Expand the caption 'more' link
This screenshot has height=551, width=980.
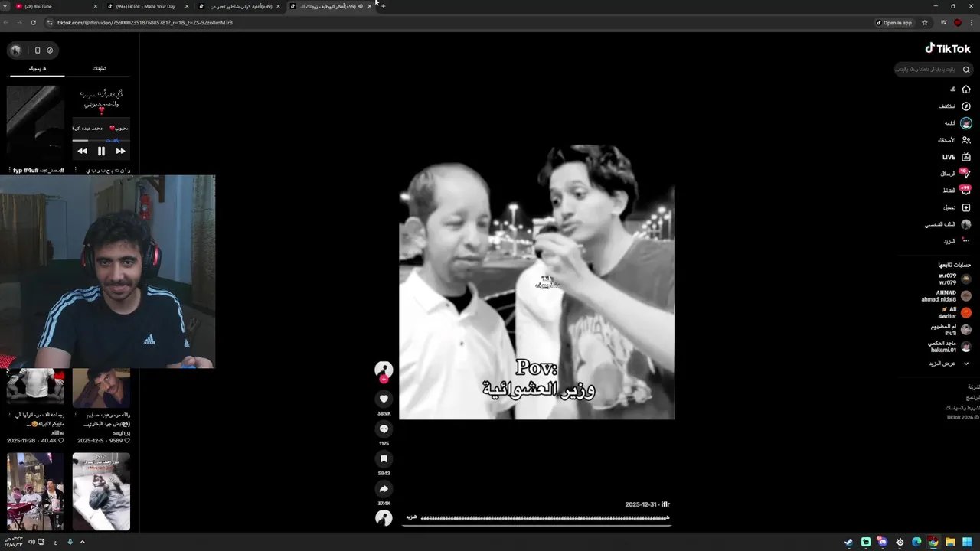[x=411, y=518]
